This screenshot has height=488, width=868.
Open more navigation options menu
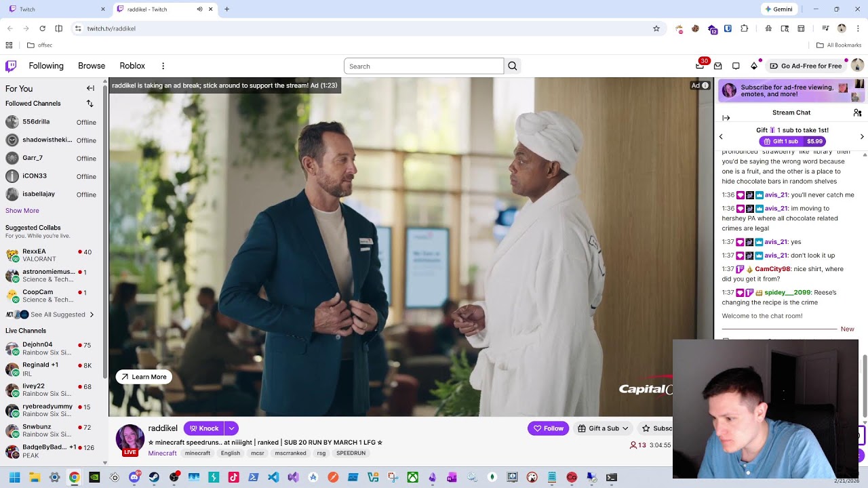point(163,66)
